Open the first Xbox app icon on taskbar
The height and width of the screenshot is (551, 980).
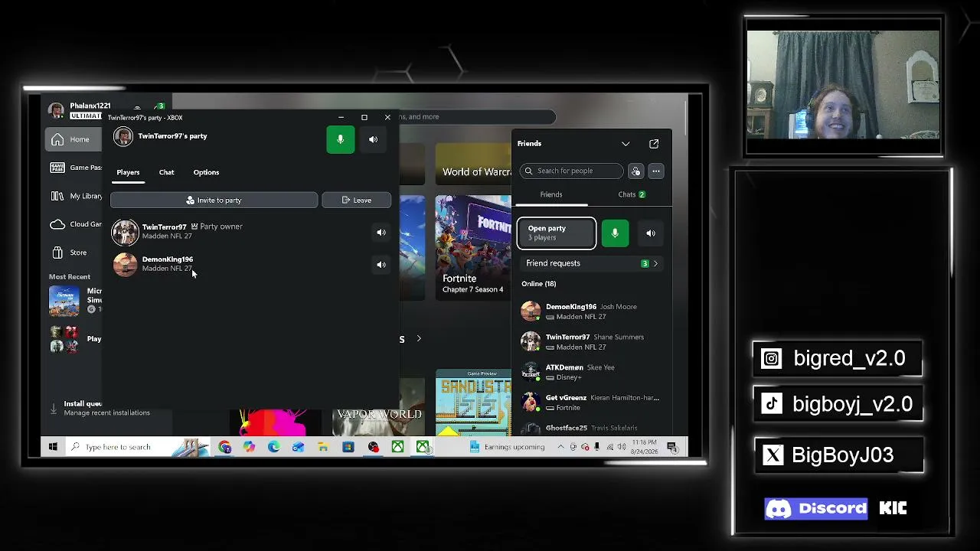397,447
